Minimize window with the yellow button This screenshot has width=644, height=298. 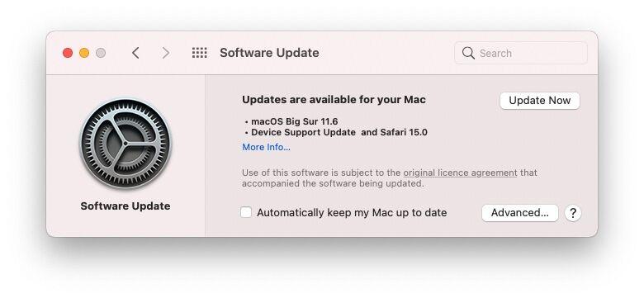click(84, 53)
